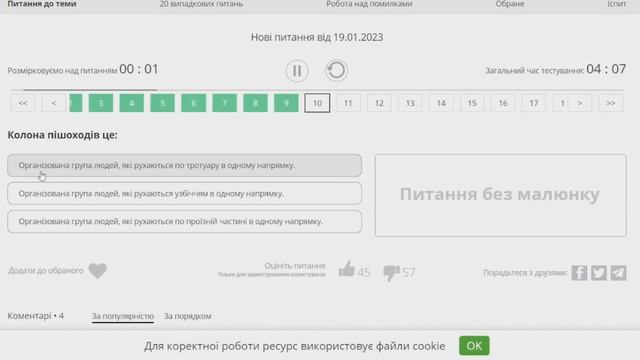The height and width of the screenshot is (360, 640).
Task: Open answered question 3
Action: point(100,103)
